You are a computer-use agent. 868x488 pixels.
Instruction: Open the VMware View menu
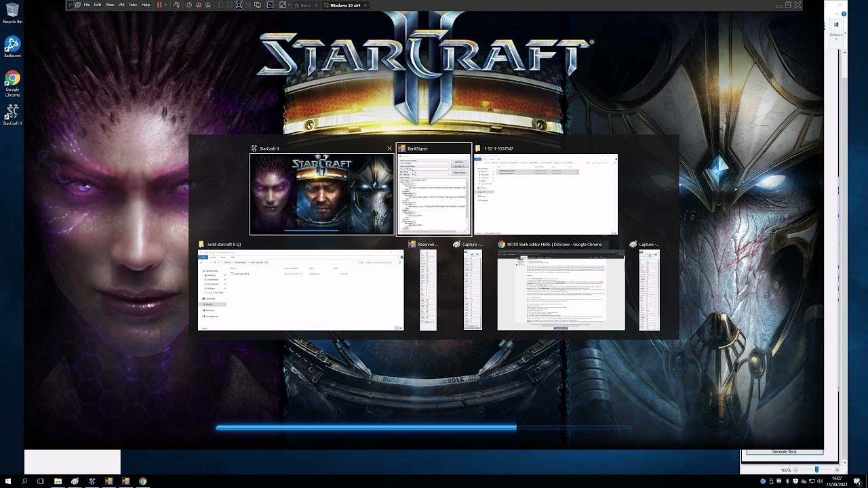[x=110, y=5]
